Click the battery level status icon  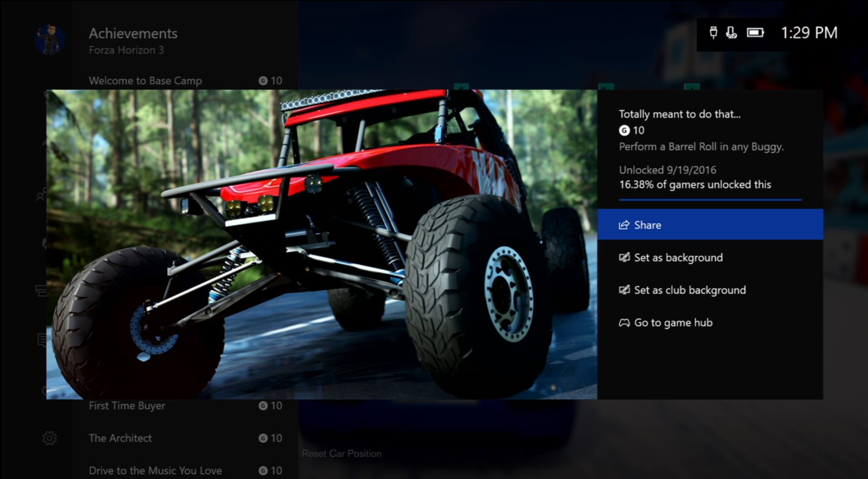coord(755,32)
